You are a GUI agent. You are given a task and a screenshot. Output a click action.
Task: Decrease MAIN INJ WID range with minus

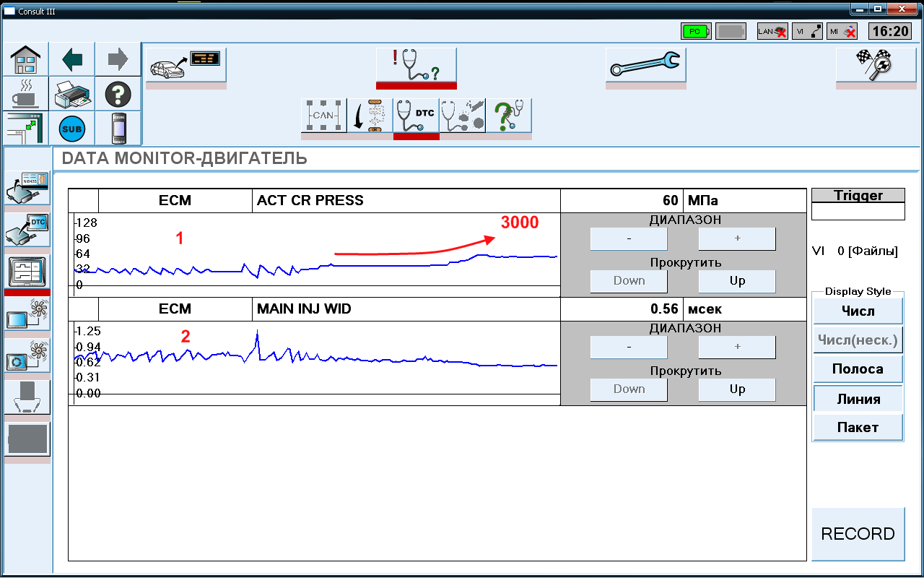coord(629,347)
